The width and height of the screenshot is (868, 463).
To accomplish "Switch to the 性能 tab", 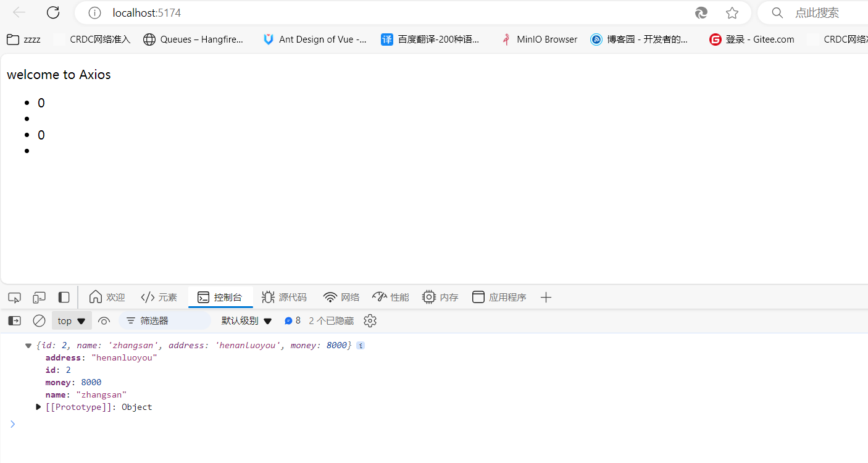I will (x=391, y=298).
